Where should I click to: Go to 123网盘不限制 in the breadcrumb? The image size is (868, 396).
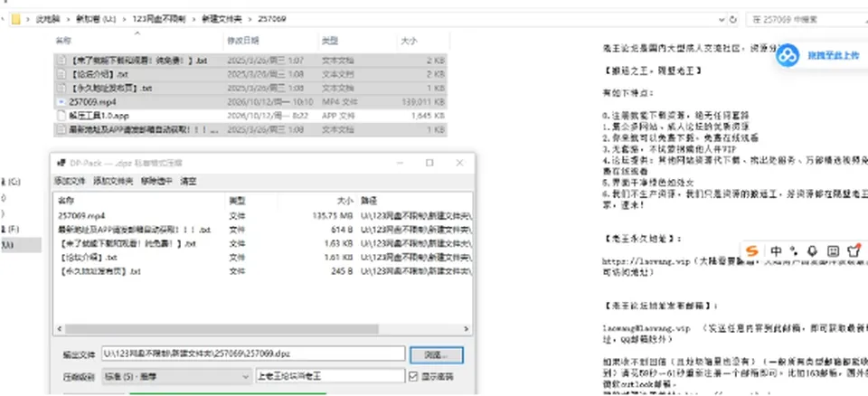[x=161, y=19]
